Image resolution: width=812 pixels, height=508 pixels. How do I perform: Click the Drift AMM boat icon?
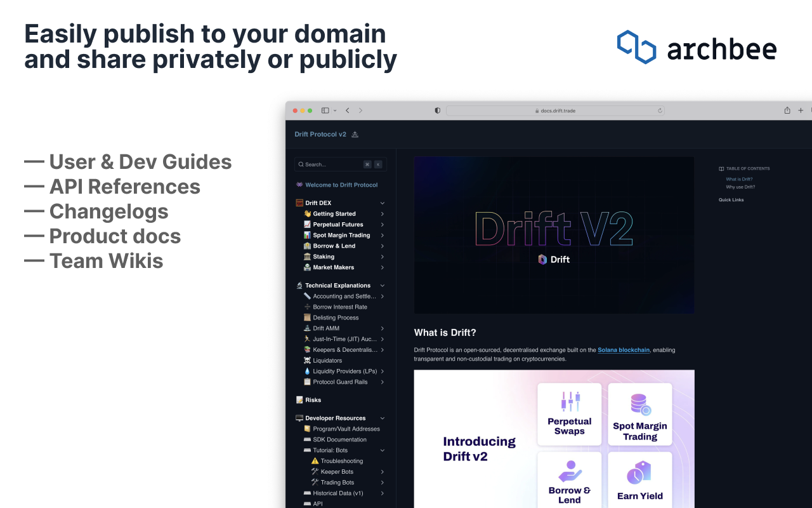point(307,328)
